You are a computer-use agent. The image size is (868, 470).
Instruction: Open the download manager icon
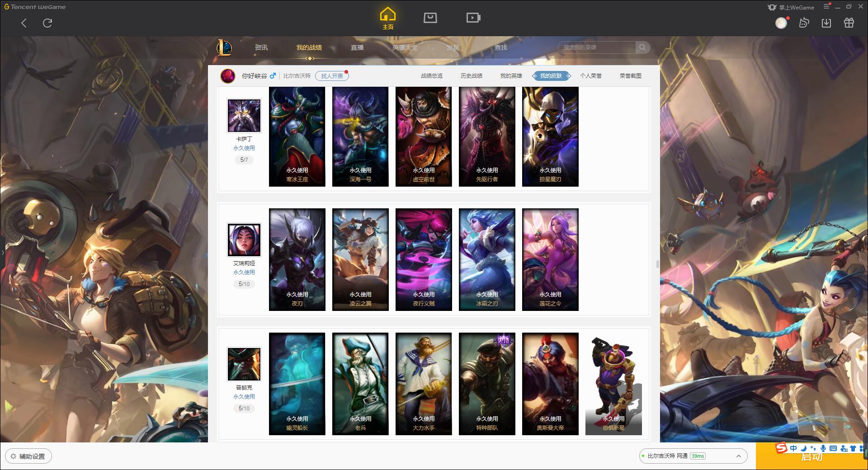826,23
